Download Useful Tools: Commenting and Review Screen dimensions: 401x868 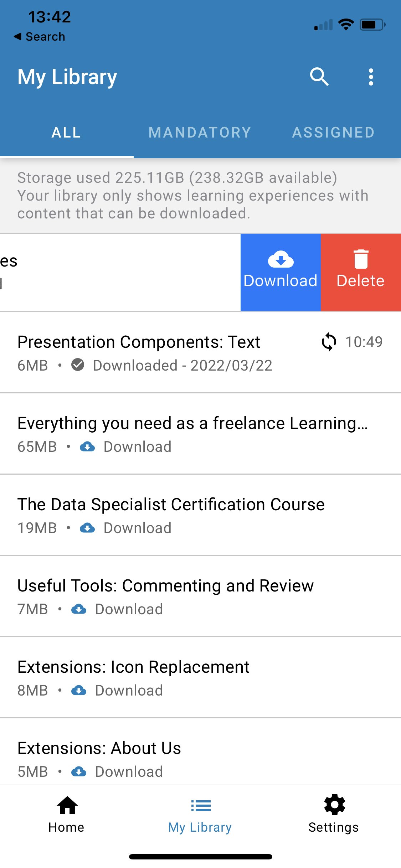[x=80, y=609]
